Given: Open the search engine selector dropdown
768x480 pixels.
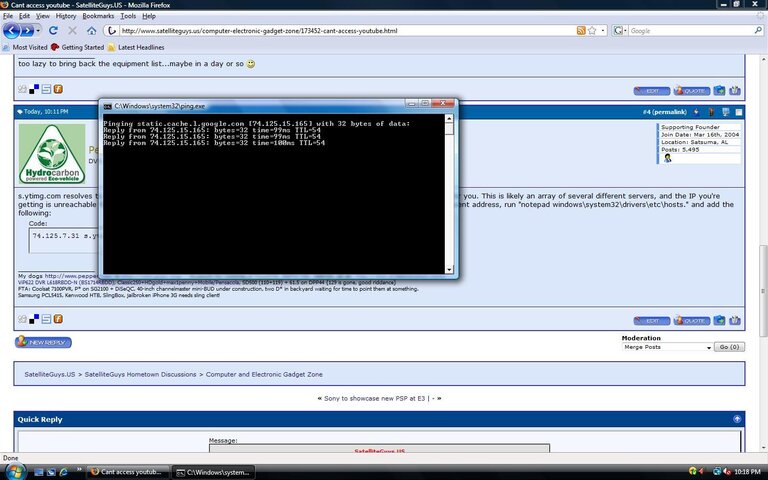Looking at the screenshot, I should tap(620, 30).
